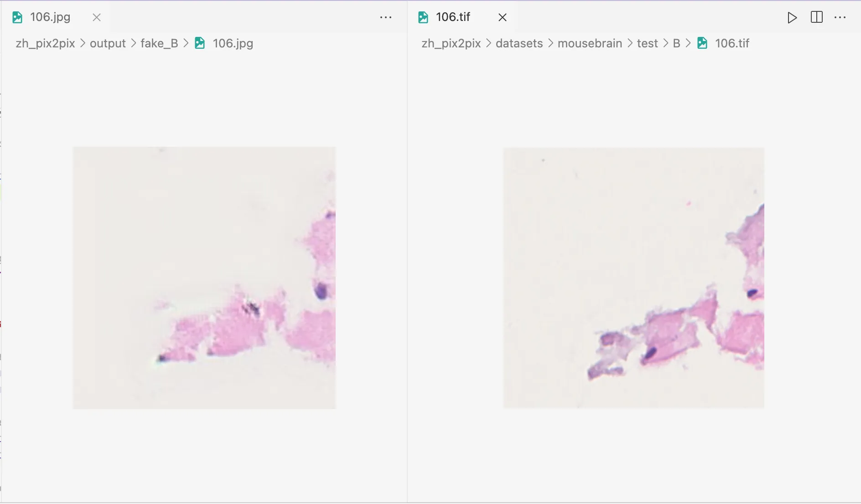The height and width of the screenshot is (504, 861).
Task: Close the 106.jpg tab
Action: pyautogui.click(x=97, y=17)
